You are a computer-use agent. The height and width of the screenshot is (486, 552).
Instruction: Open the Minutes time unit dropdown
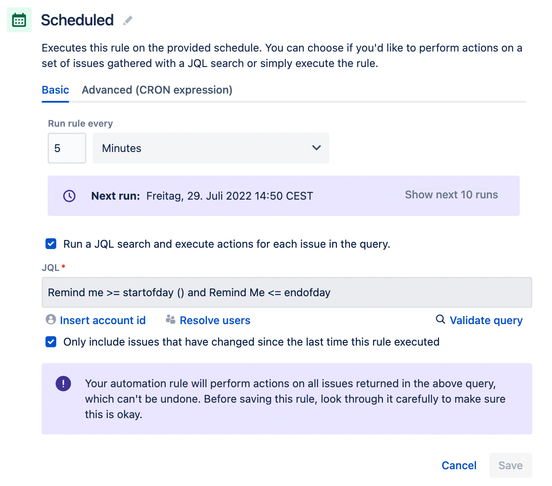pos(211,148)
